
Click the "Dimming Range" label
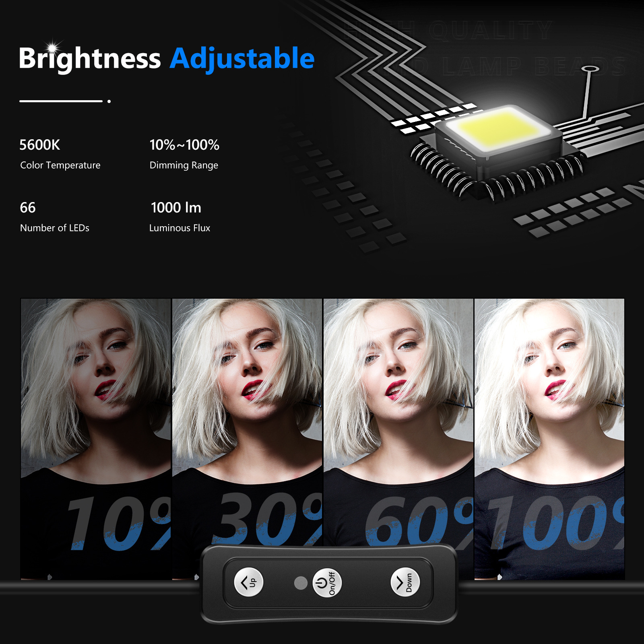click(184, 165)
